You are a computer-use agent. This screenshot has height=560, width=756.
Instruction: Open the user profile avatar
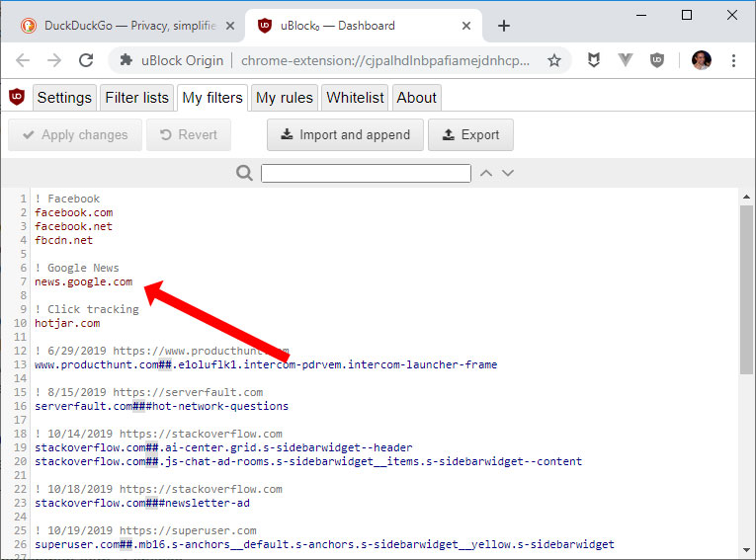pyautogui.click(x=702, y=60)
